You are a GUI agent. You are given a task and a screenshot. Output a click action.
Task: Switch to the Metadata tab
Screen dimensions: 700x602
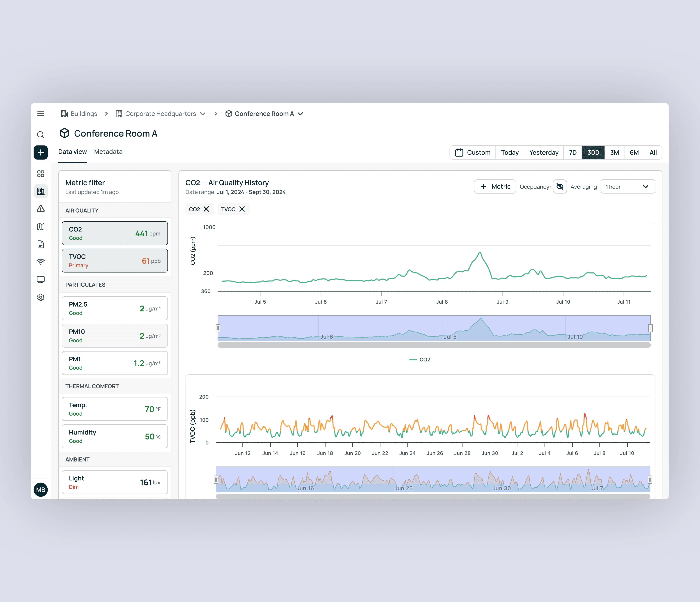coord(108,152)
